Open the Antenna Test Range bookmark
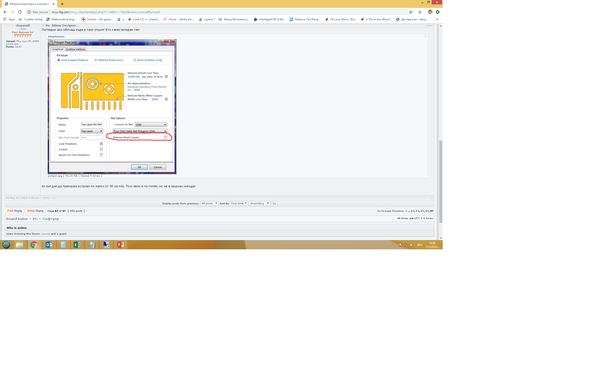The image size is (600, 368). click(x=305, y=19)
